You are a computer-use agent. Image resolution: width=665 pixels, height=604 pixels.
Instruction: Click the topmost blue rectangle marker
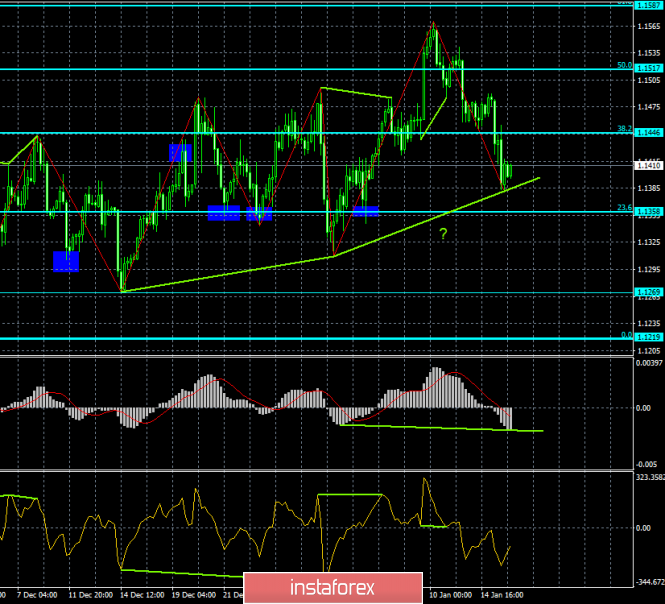pos(180,152)
